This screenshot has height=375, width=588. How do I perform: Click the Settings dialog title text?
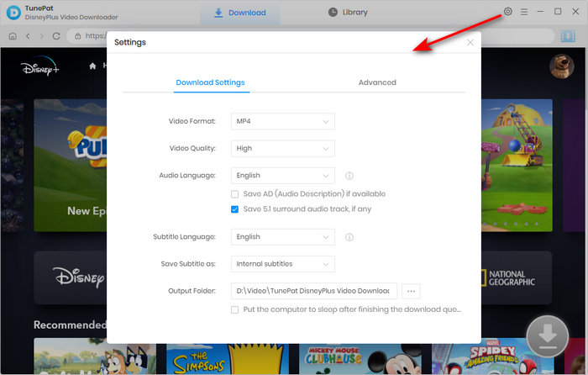(x=130, y=42)
